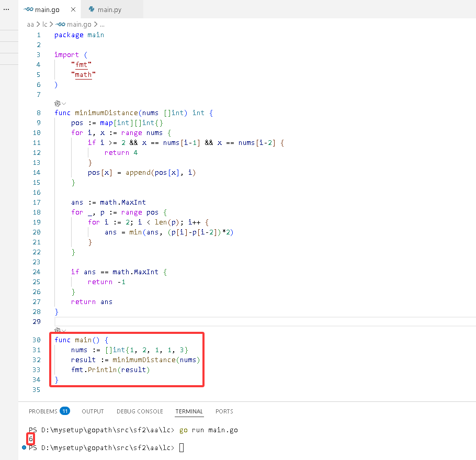Viewport: 476px width, 460px height.
Task: Expand chevron beside minimumDistance code-lens icon
Action: pos(64,104)
